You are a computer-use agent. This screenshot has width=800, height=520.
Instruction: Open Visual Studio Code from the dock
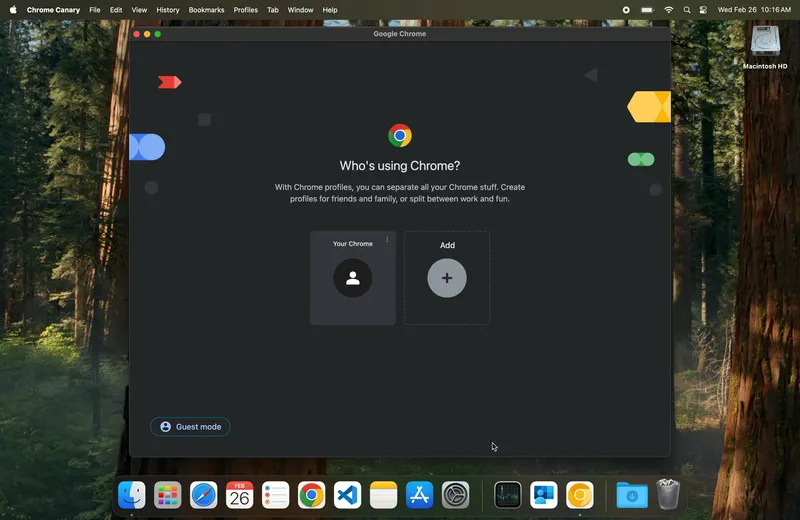[347, 494]
